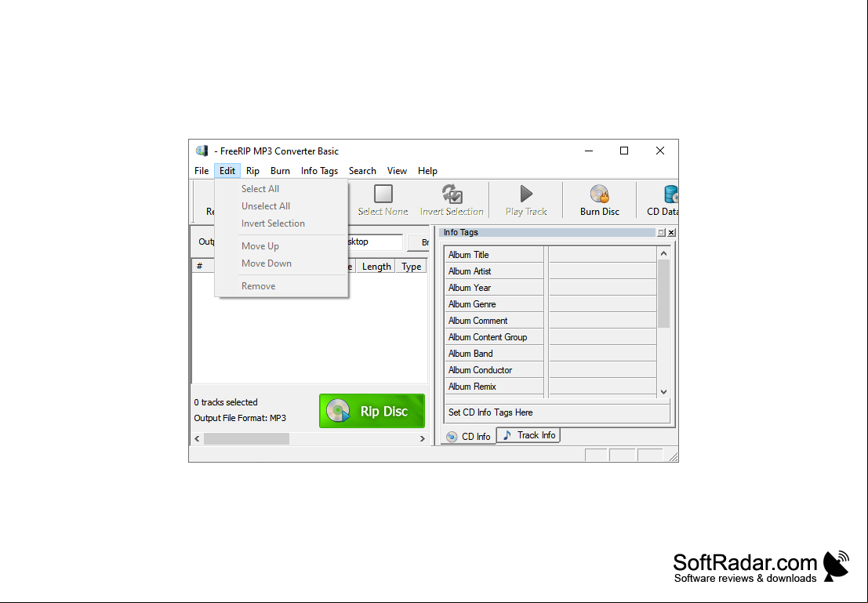Viewport: 868px width, 603px height.
Task: Open the Help menu
Action: pyautogui.click(x=427, y=170)
